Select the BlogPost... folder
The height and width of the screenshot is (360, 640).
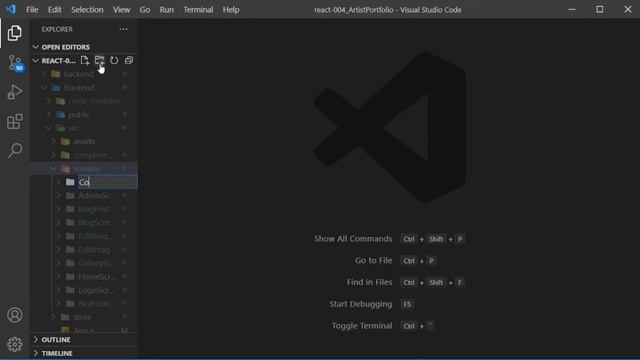pos(84,209)
